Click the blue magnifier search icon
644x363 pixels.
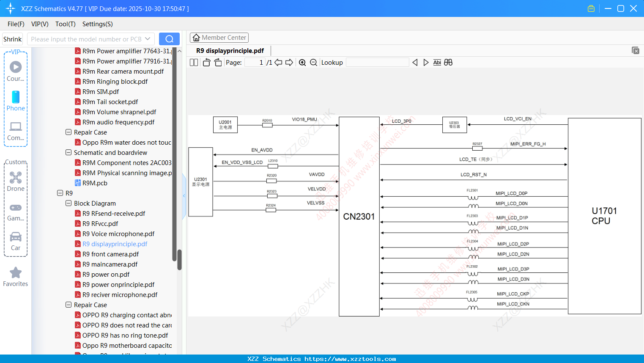click(x=169, y=38)
